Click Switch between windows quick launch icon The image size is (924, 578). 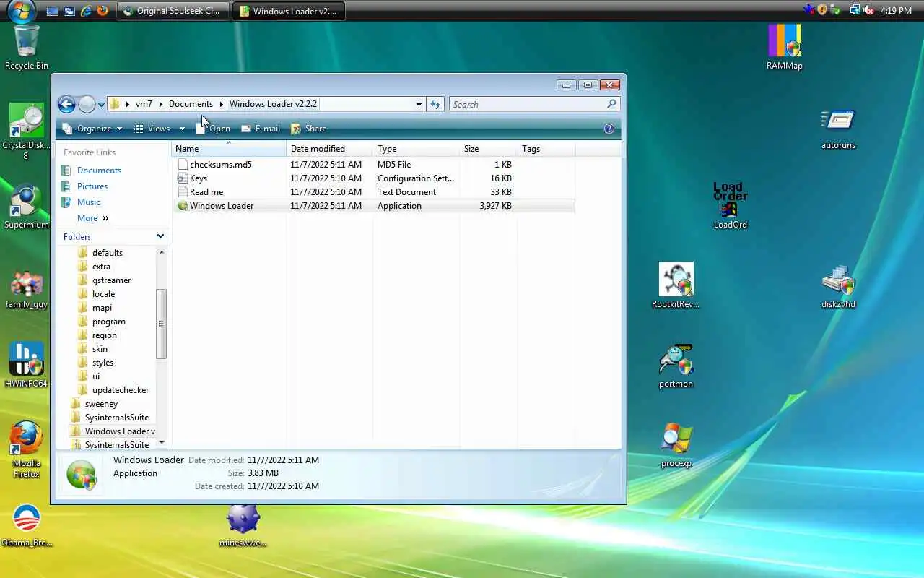[69, 11]
